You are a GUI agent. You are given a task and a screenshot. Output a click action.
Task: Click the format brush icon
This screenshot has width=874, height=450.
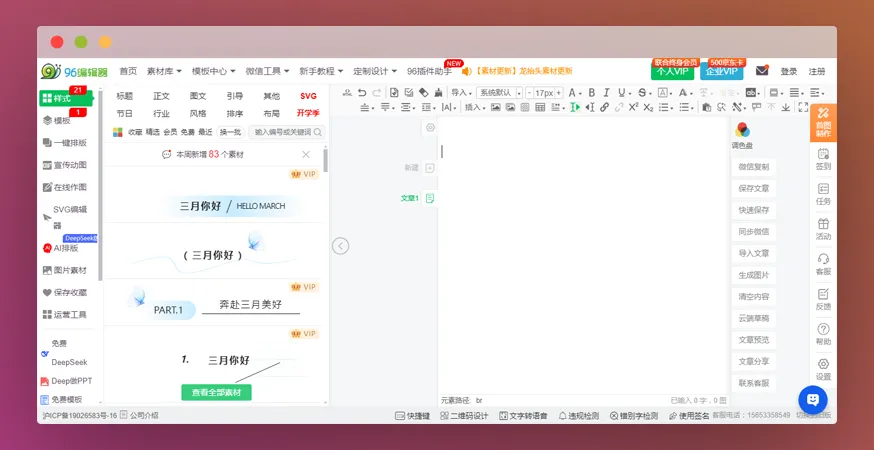click(x=439, y=93)
